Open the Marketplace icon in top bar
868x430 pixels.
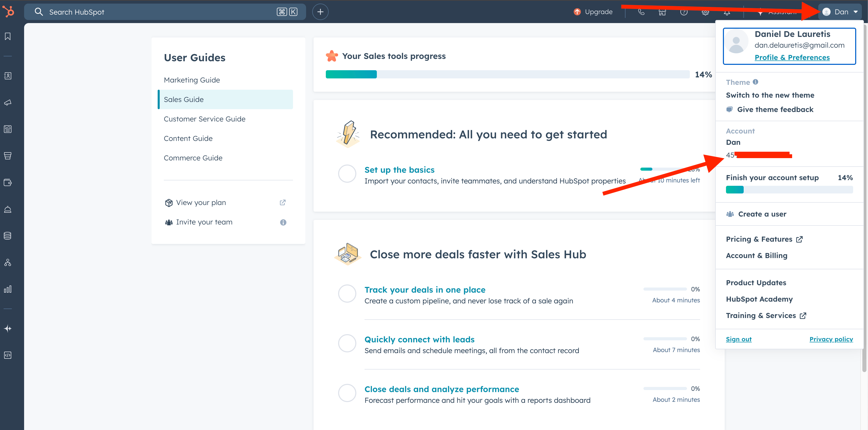(662, 12)
